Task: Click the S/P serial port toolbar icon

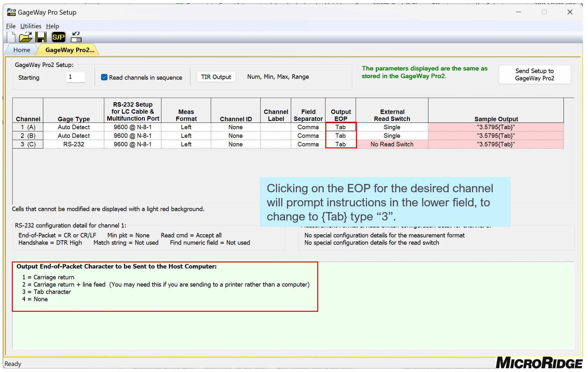Action: click(x=58, y=37)
